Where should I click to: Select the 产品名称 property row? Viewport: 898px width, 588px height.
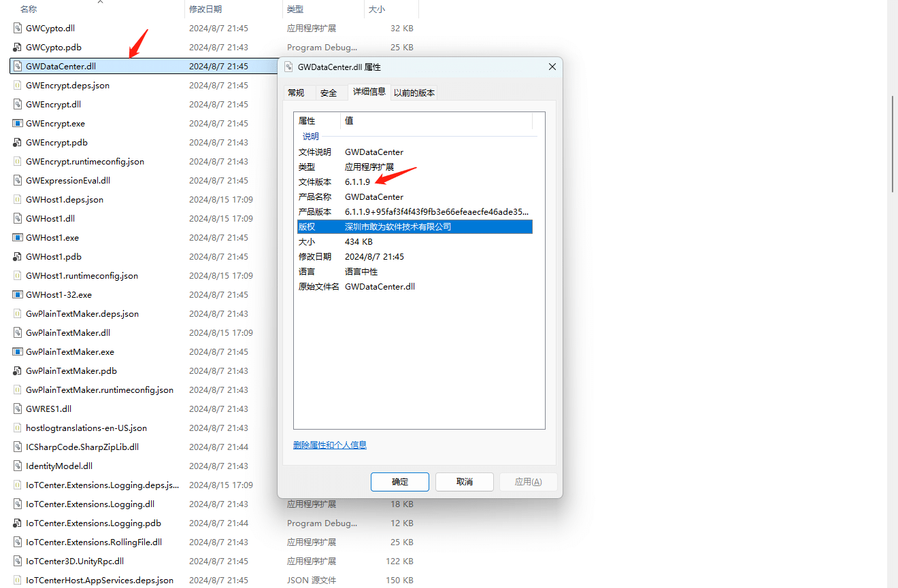coord(414,197)
